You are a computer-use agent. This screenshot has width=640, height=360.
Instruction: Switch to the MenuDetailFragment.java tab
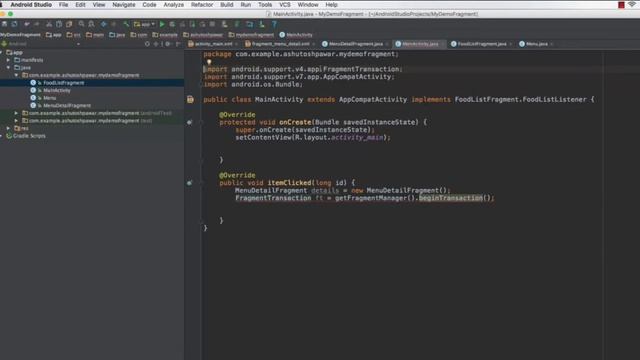tap(356, 44)
